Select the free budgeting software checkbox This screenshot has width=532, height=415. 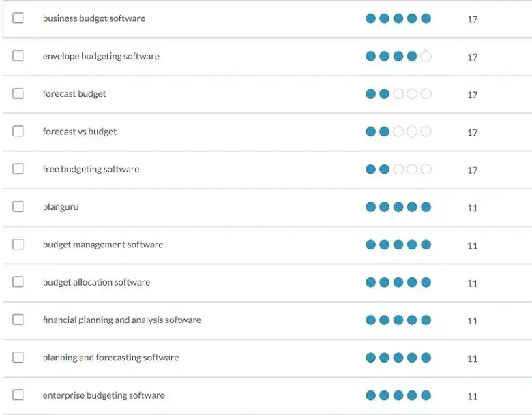18,169
